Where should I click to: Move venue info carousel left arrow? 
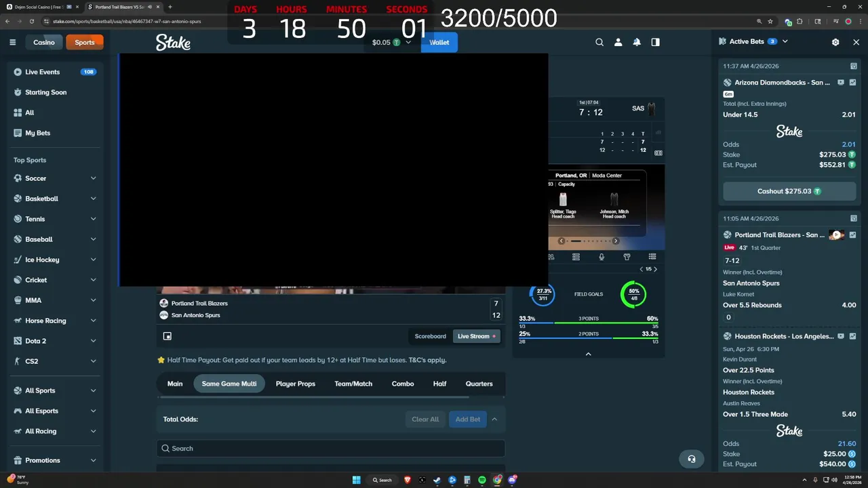coord(561,241)
